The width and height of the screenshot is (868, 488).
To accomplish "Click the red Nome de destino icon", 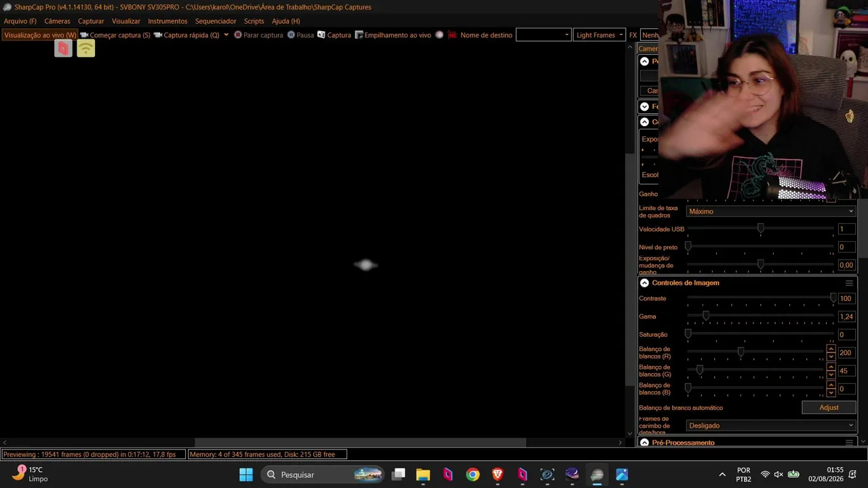I will (x=452, y=35).
